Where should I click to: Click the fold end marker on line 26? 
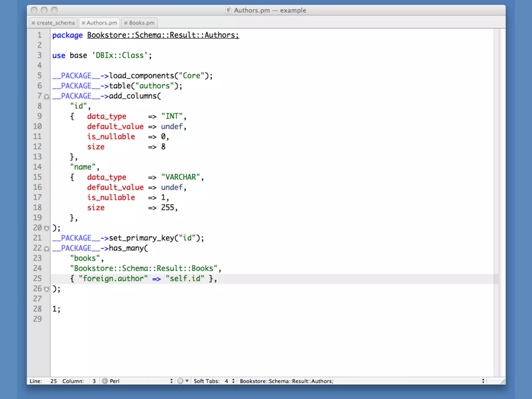[x=46, y=289]
